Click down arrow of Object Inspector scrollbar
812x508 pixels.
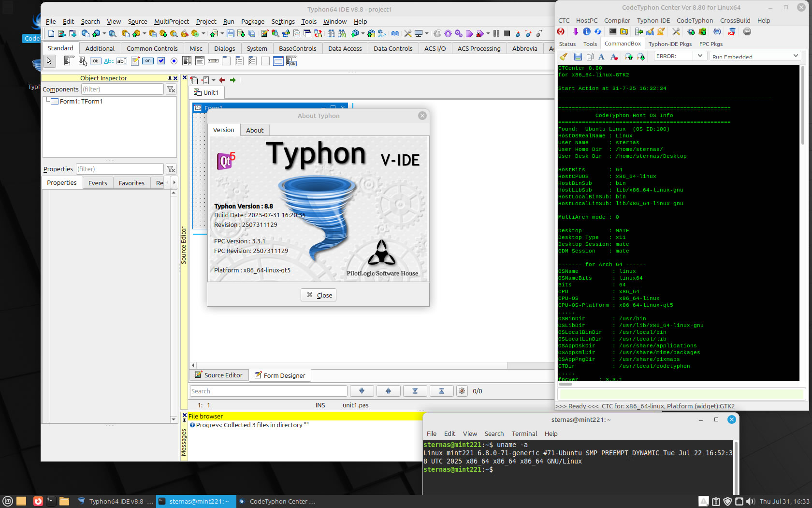(x=174, y=419)
